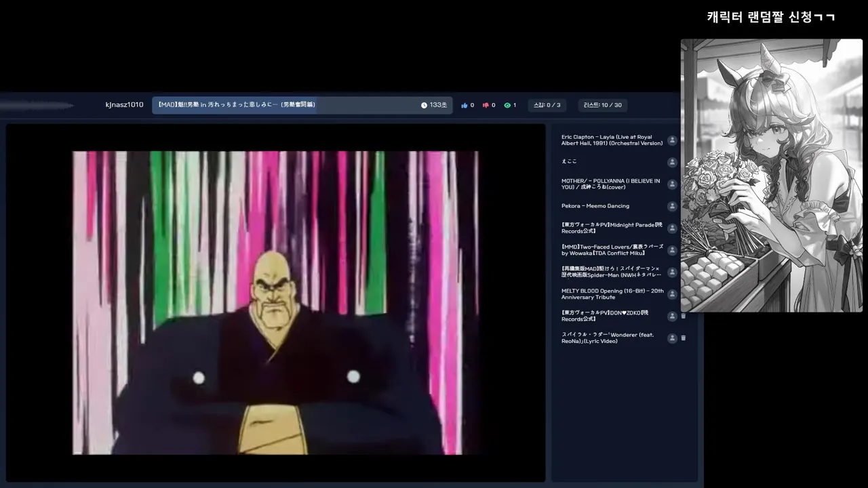The width and height of the screenshot is (868, 488).
Task: Click user avatar beside Midnight Parade entry
Action: tap(672, 228)
